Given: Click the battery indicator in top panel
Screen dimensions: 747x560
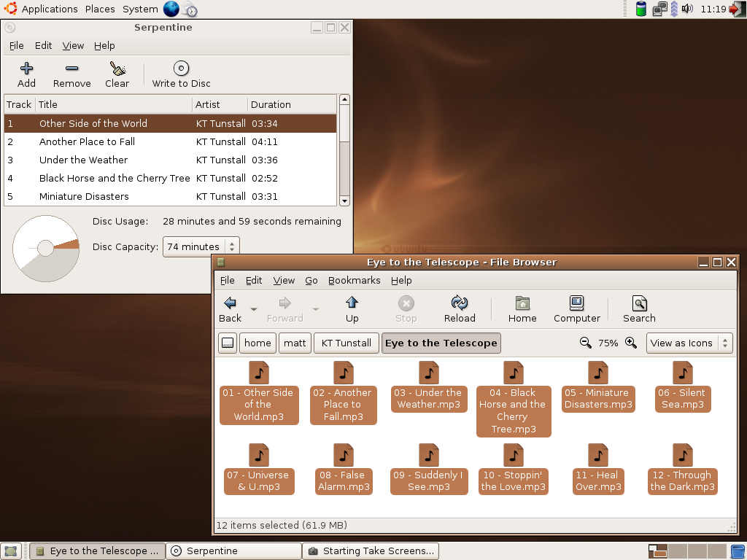Looking at the screenshot, I should (x=641, y=9).
